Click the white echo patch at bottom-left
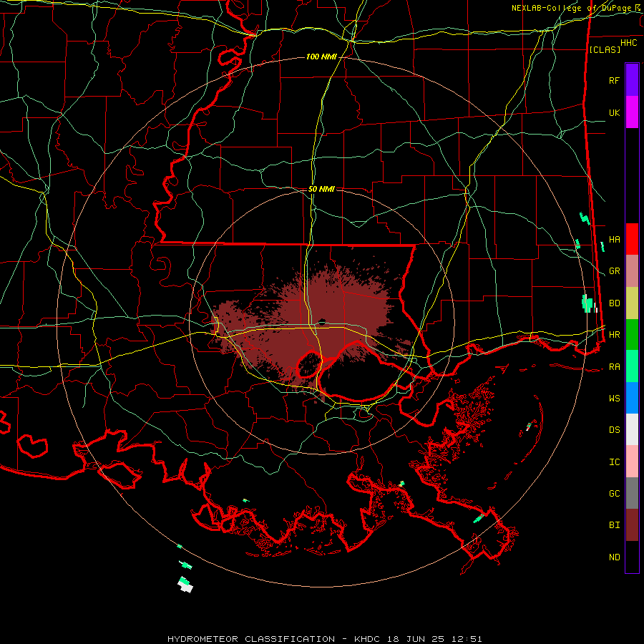Image resolution: width=644 pixels, height=644 pixels. coord(185,585)
